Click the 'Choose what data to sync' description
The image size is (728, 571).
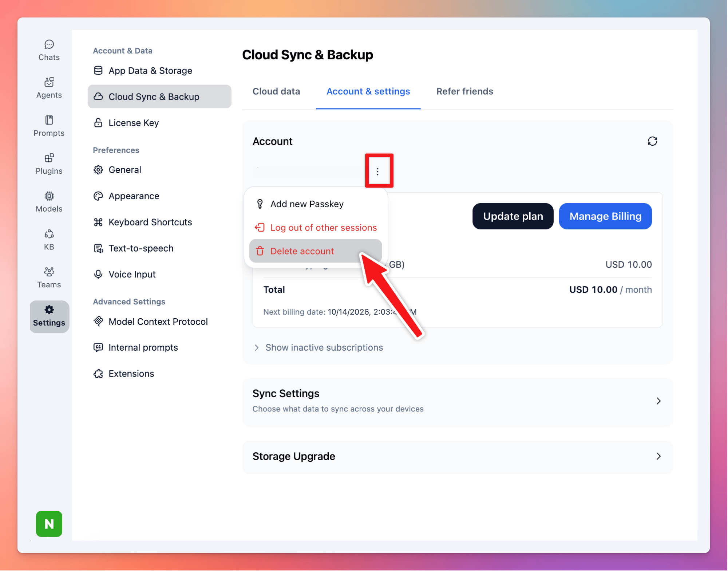coord(338,409)
